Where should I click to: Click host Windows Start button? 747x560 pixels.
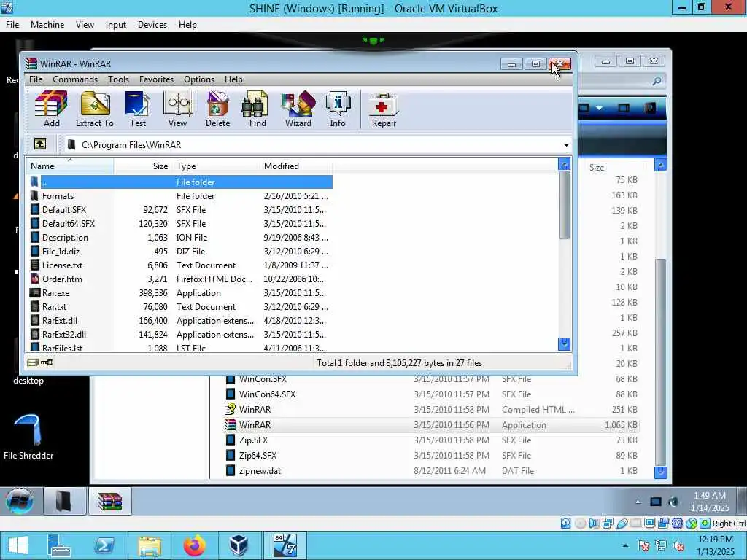click(x=18, y=545)
